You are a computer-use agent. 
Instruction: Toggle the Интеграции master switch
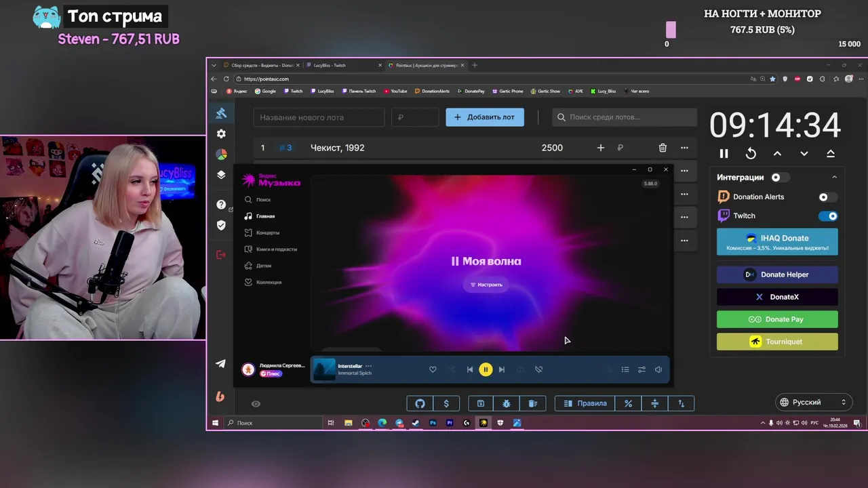(x=781, y=178)
